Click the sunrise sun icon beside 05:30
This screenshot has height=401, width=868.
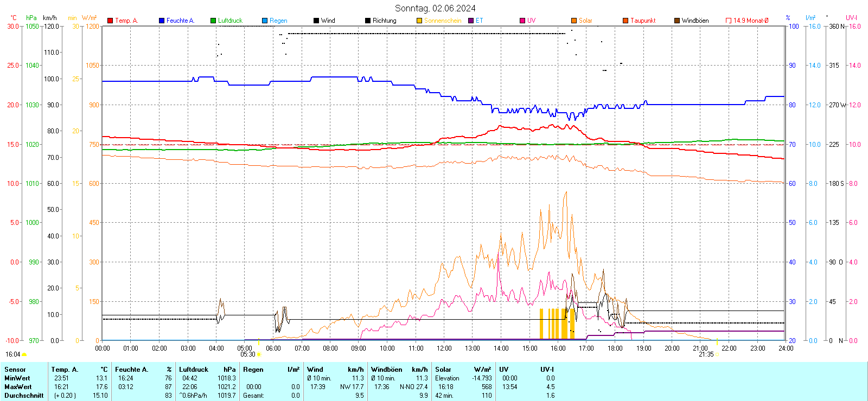point(259,354)
